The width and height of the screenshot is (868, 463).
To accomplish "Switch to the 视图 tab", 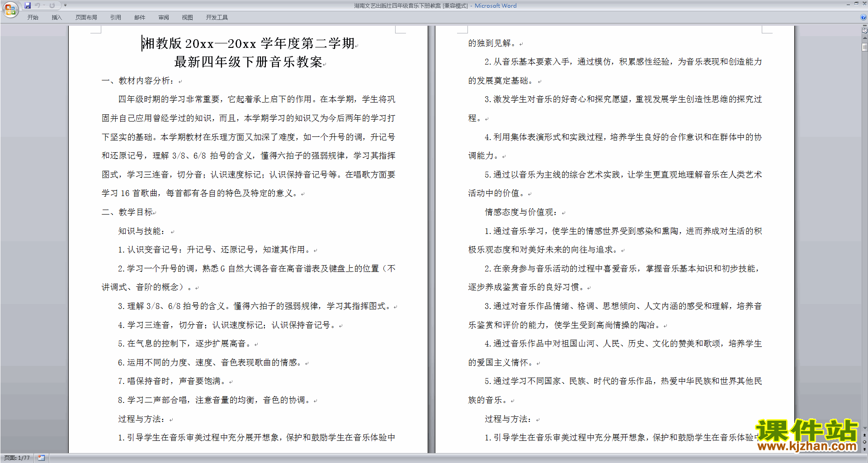I will 188,18.
